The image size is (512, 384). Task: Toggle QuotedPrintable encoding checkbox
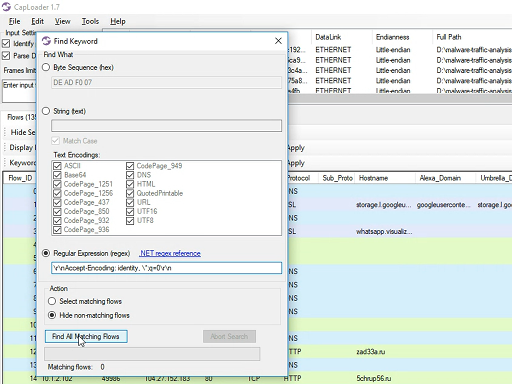point(130,193)
